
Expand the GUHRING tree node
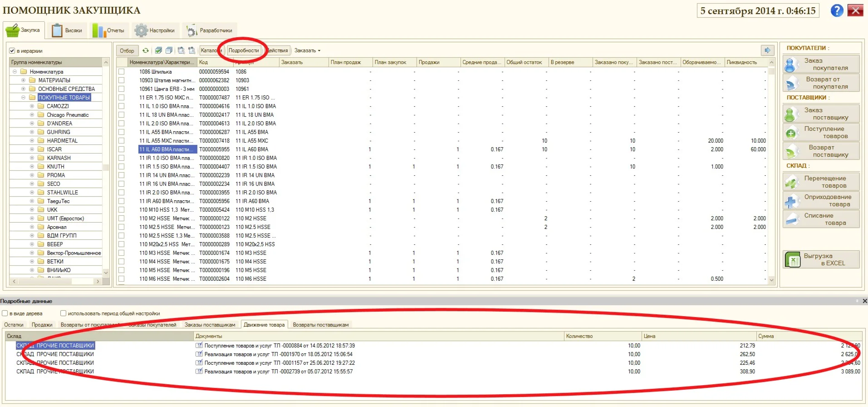32,132
